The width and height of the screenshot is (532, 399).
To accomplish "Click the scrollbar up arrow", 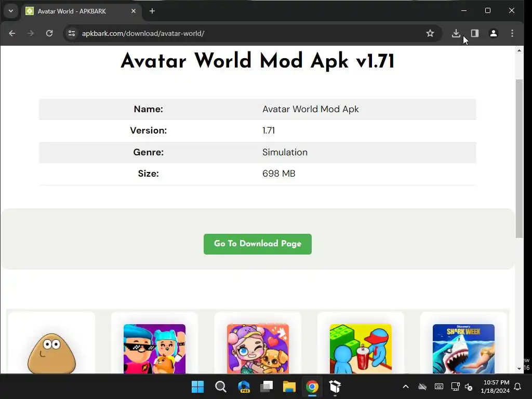I will (x=519, y=50).
